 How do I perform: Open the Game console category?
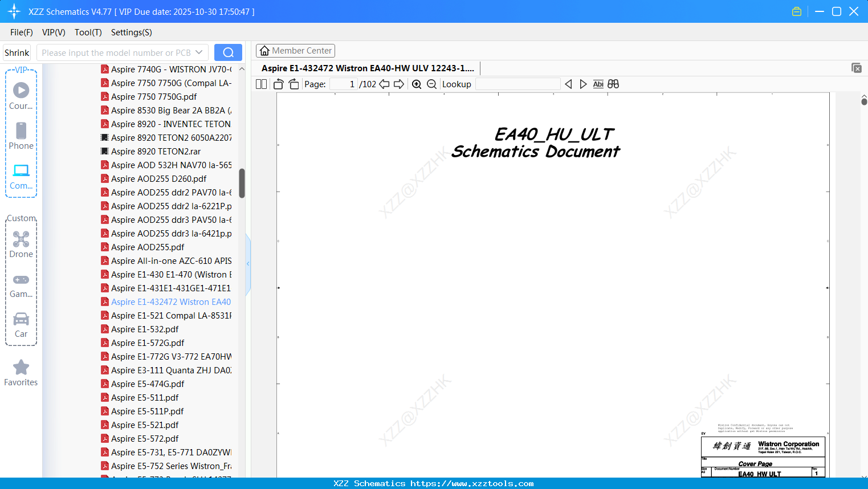tap(21, 285)
